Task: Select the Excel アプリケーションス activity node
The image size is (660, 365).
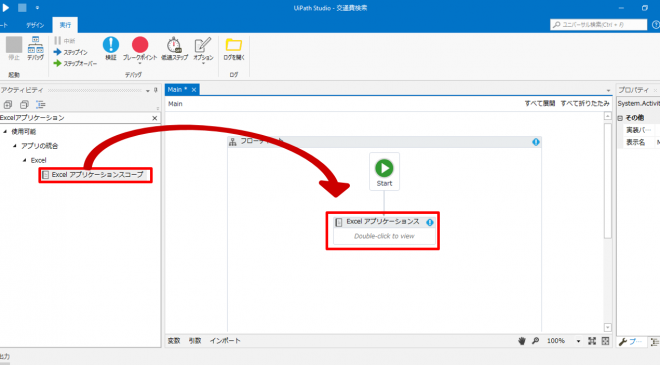Action: pyautogui.click(x=384, y=230)
